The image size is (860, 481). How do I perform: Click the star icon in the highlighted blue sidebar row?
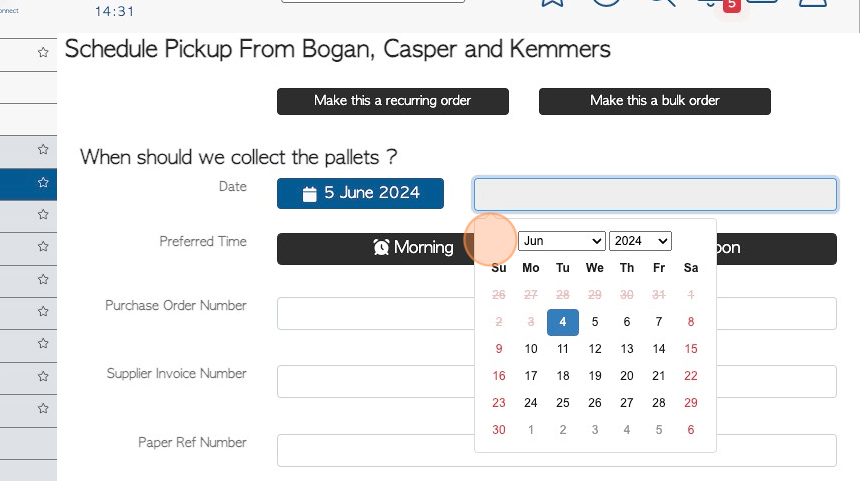[x=43, y=182]
